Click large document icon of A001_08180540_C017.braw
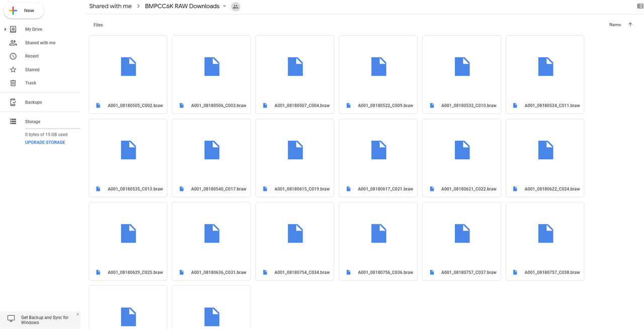This screenshot has height=329, width=644. coord(212,150)
